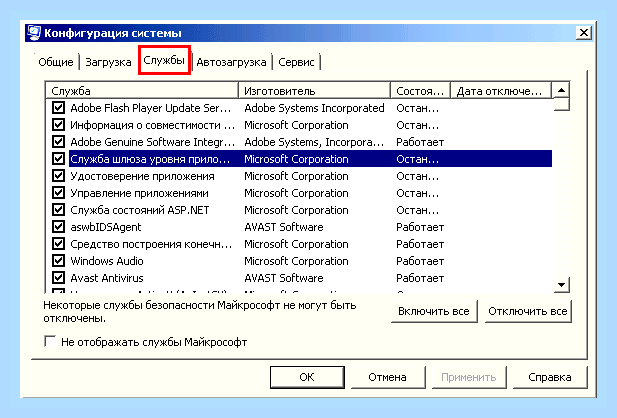Select the Службы tab
The width and height of the screenshot is (617, 418).
(x=164, y=60)
